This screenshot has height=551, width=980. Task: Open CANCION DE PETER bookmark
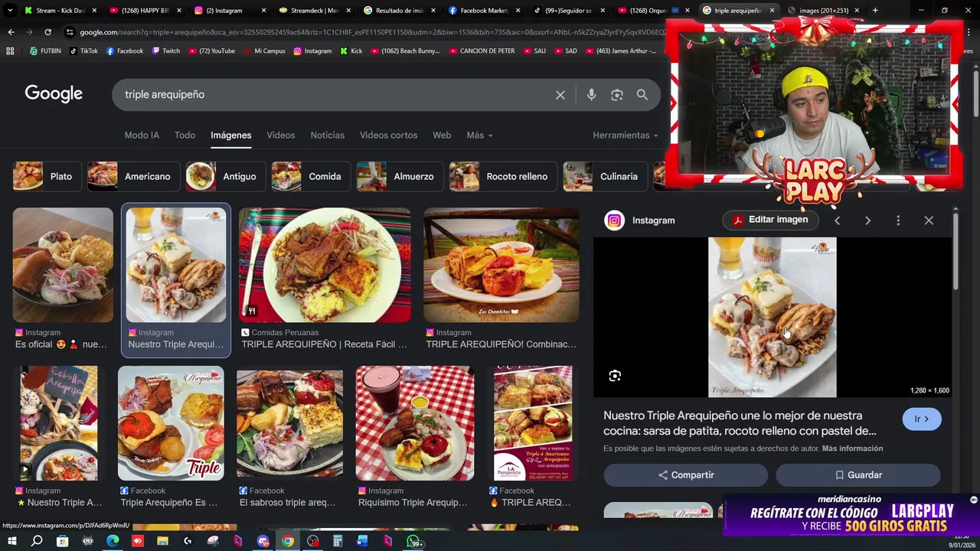coord(482,51)
